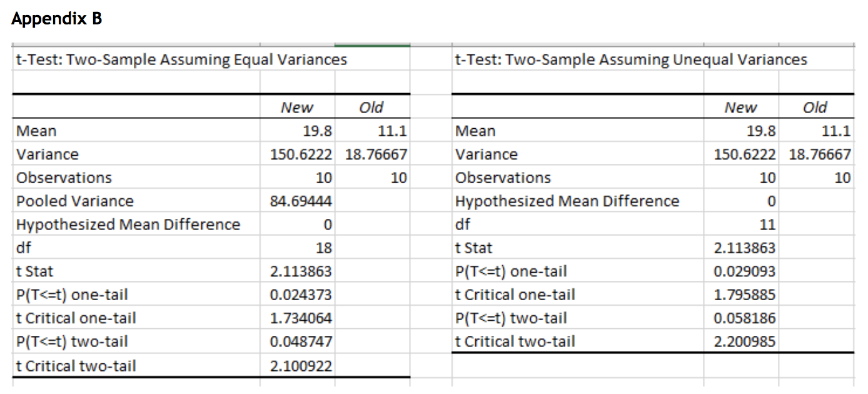Click the one-tail p-value 0.024373
Image resolution: width=868 pixels, height=394 pixels.
click(300, 295)
